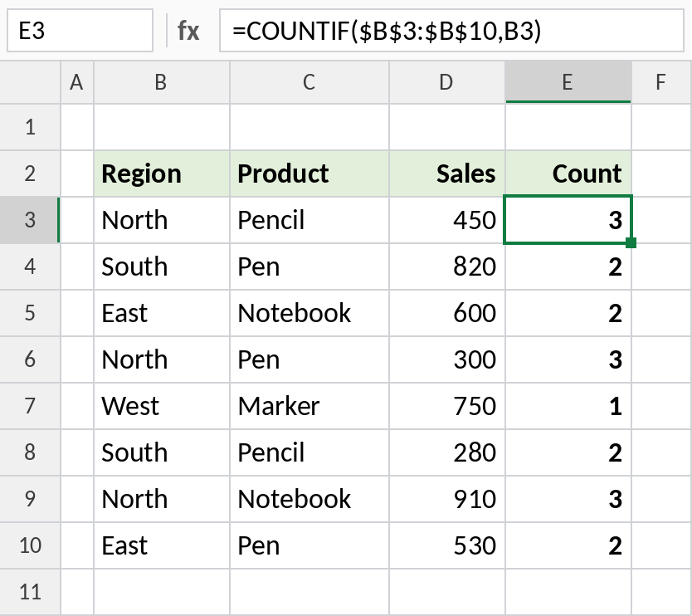The width and height of the screenshot is (692, 616).
Task: Select the cell with sales value 530
Action: click(447, 545)
